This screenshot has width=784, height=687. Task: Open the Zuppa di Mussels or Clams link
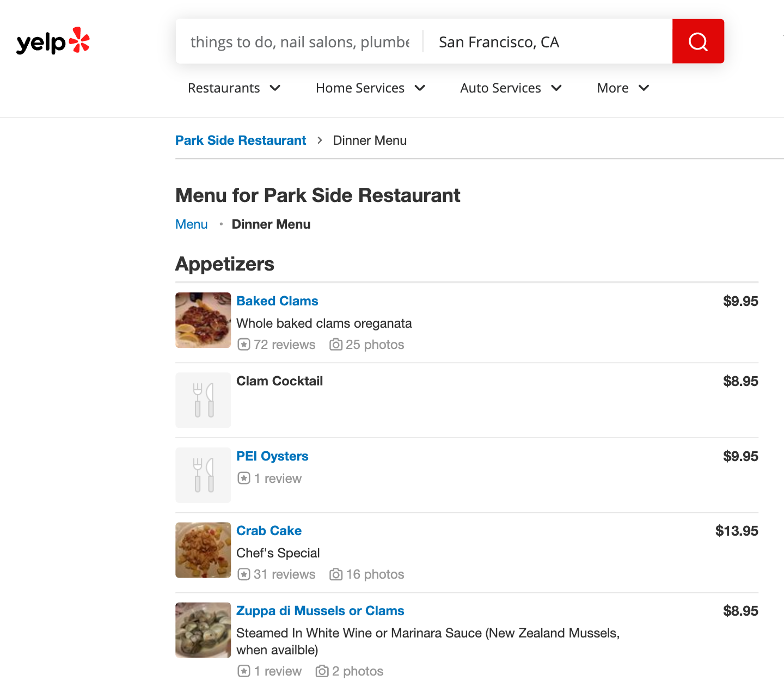point(320,611)
